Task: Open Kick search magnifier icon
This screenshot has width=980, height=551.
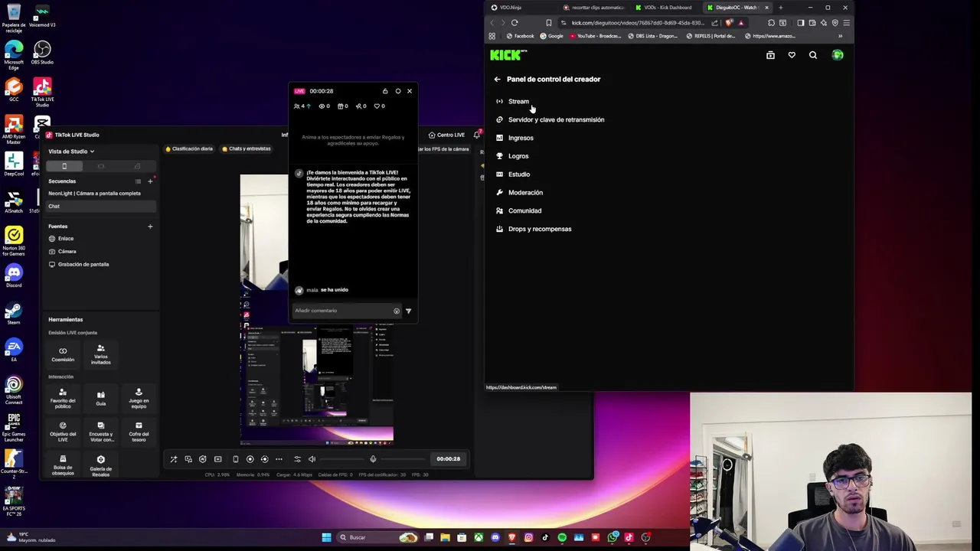Action: pos(813,55)
